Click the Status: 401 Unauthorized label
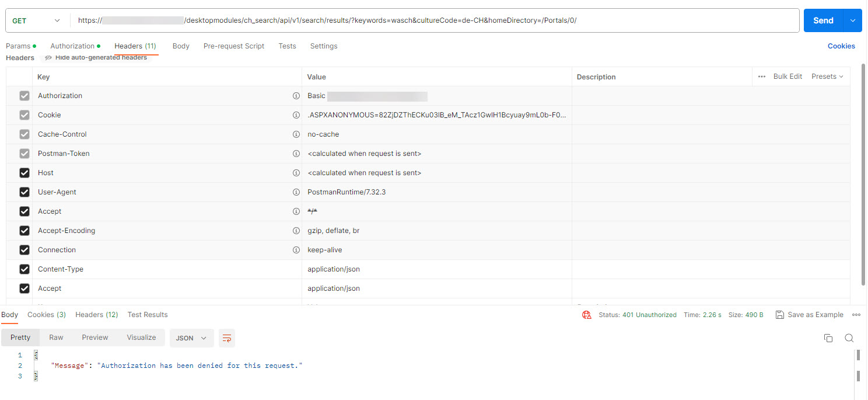This screenshot has height=400, width=868. point(638,315)
